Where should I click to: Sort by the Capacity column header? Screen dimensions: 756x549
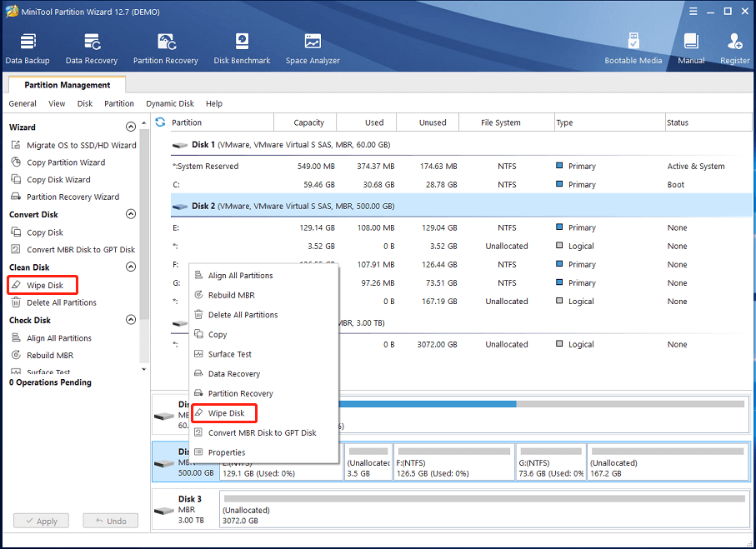(305, 122)
